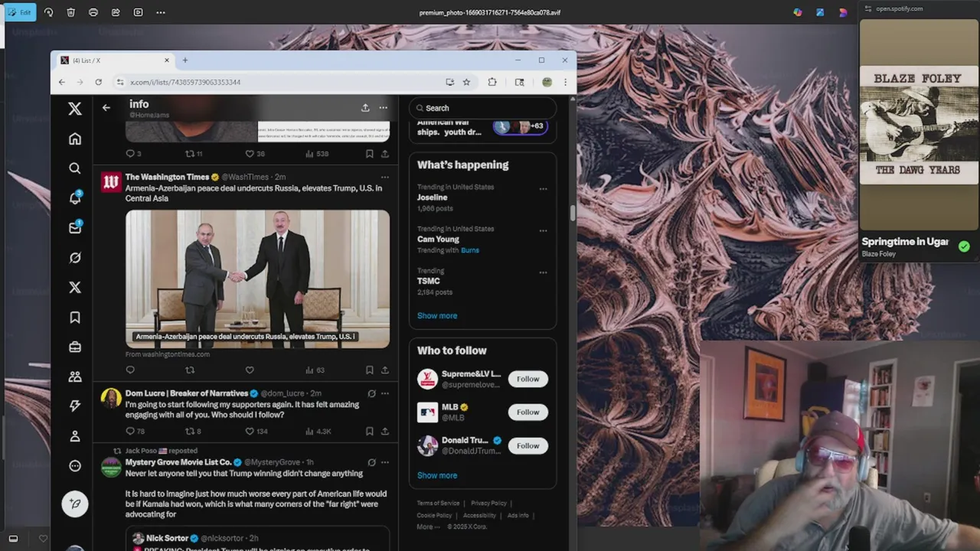Open Explore search in X sidebar
This screenshot has height=551, width=980.
75,168
